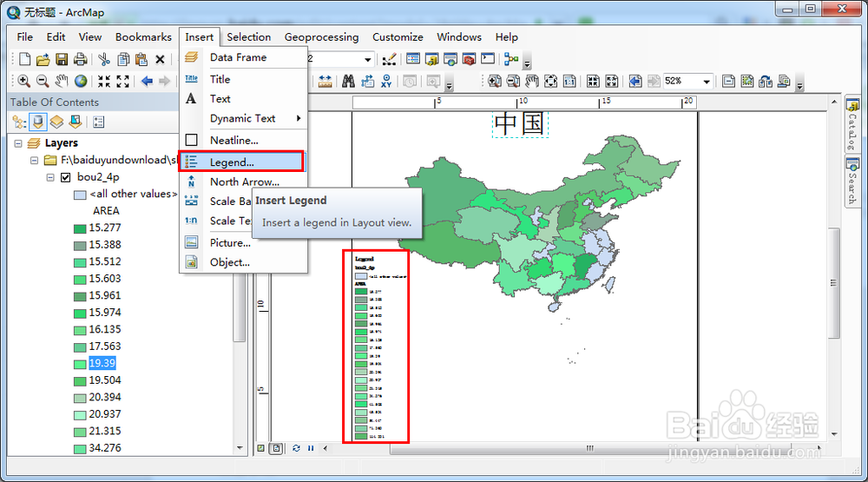Screen dimensions: 868x482
Task: Select the Zoom Out tool
Action: click(x=43, y=82)
